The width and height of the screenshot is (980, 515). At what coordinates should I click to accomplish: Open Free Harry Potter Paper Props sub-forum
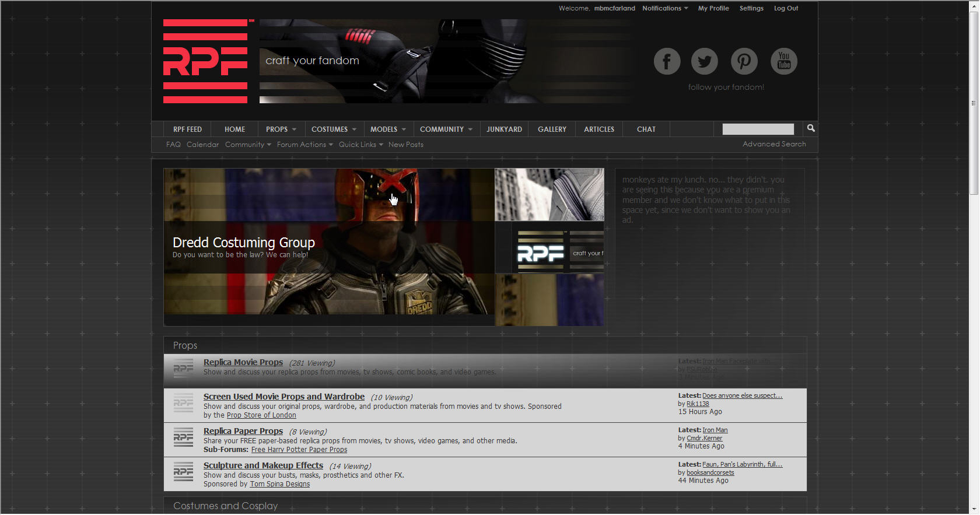point(299,450)
